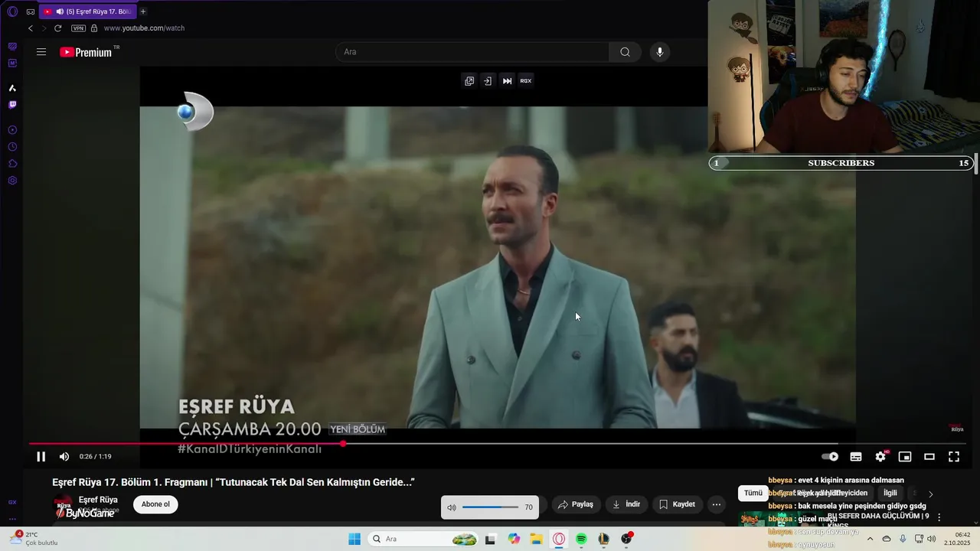Go to YouTube Premium home logo

pos(87,52)
